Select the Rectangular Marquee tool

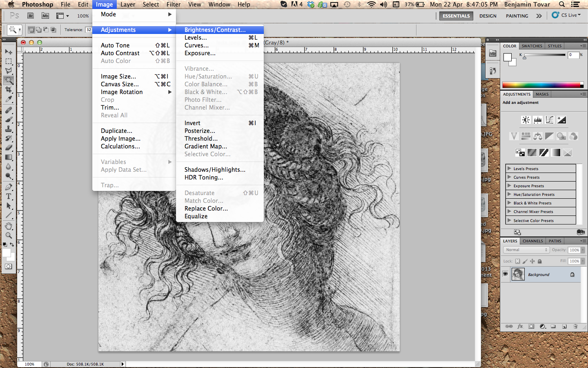(x=9, y=61)
